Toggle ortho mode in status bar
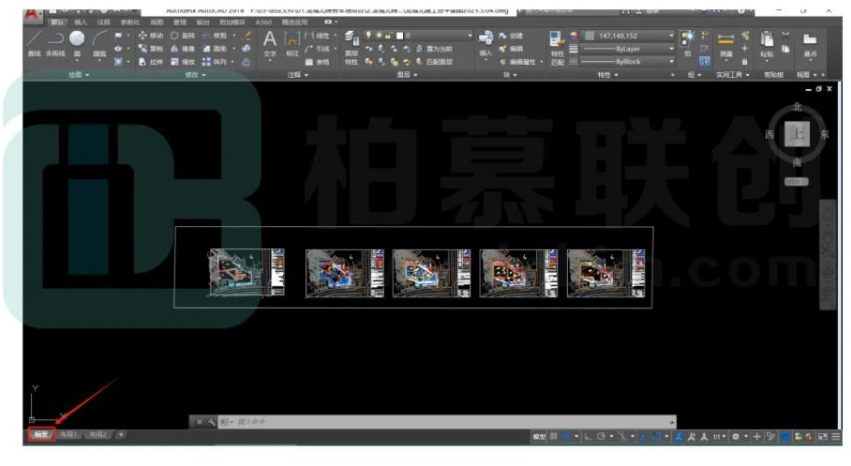The width and height of the screenshot is (851, 466). (x=588, y=436)
